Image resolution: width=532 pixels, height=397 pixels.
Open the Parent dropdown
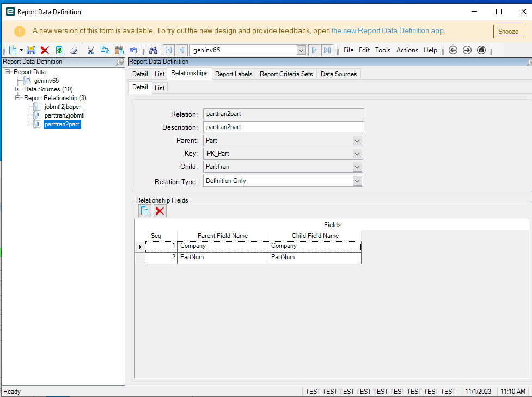[x=357, y=141]
